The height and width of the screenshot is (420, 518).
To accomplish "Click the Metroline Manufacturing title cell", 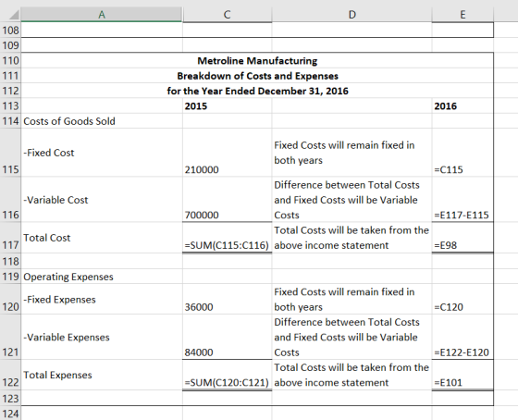I will click(257, 61).
